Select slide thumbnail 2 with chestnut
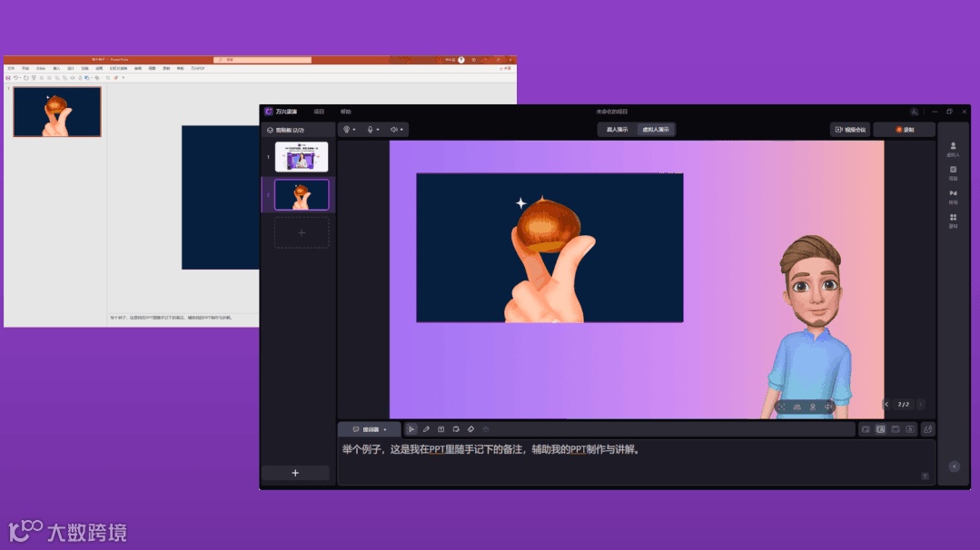980x550 pixels. 302,195
